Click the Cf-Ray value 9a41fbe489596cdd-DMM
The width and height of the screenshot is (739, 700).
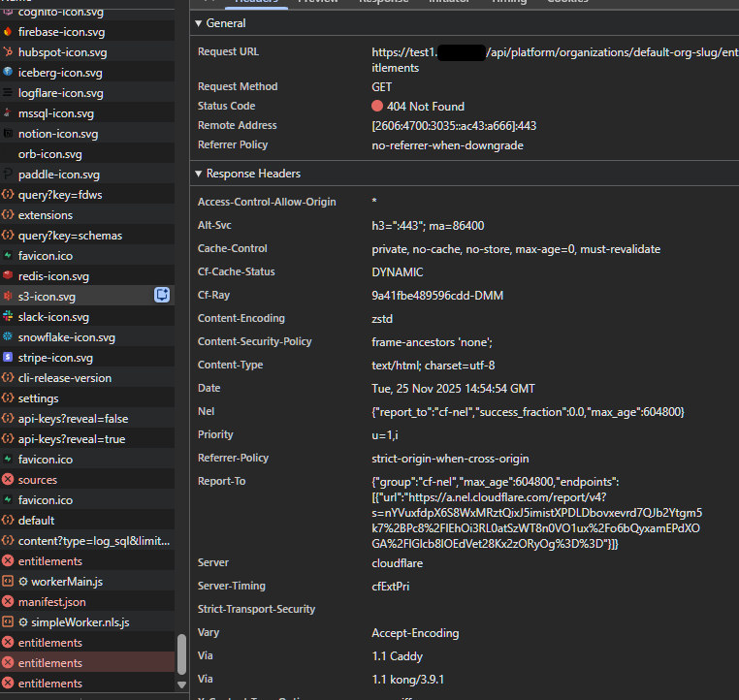pyautogui.click(x=437, y=296)
